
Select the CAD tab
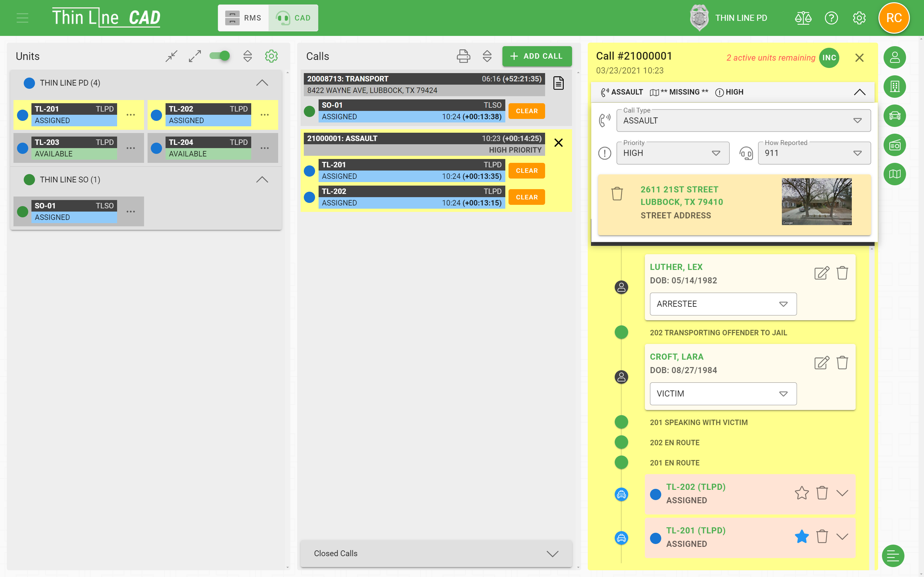coord(293,18)
